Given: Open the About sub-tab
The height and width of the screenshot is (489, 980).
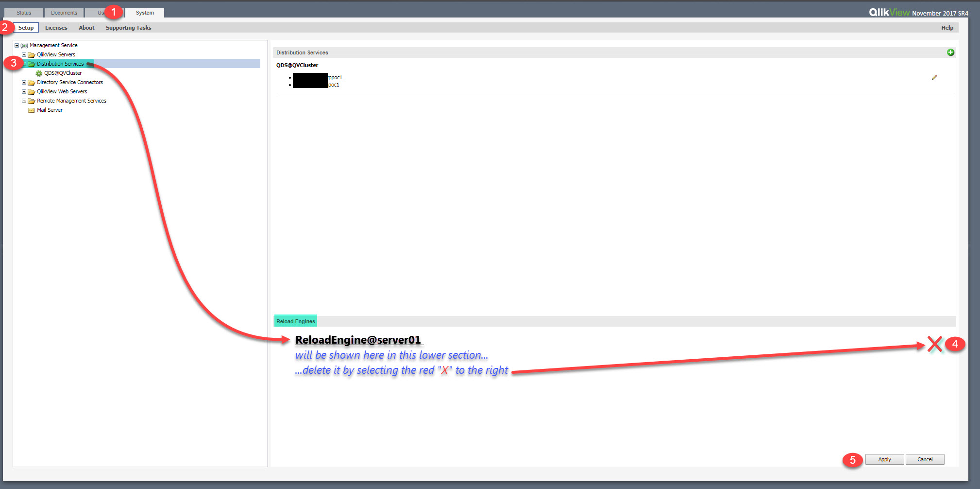Looking at the screenshot, I should 86,28.
